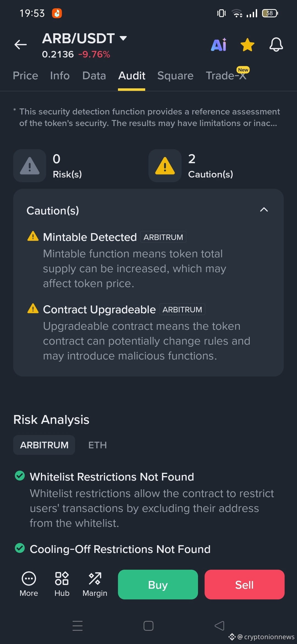Screen dimensions: 297x644
Task: Toggle the favorite star for ARB/USDT
Action: click(x=247, y=45)
